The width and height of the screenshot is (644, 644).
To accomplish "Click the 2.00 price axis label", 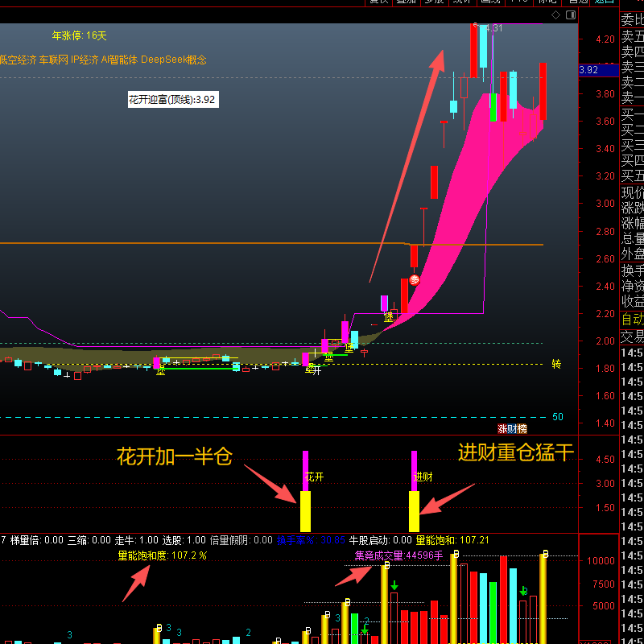I will coord(605,341).
